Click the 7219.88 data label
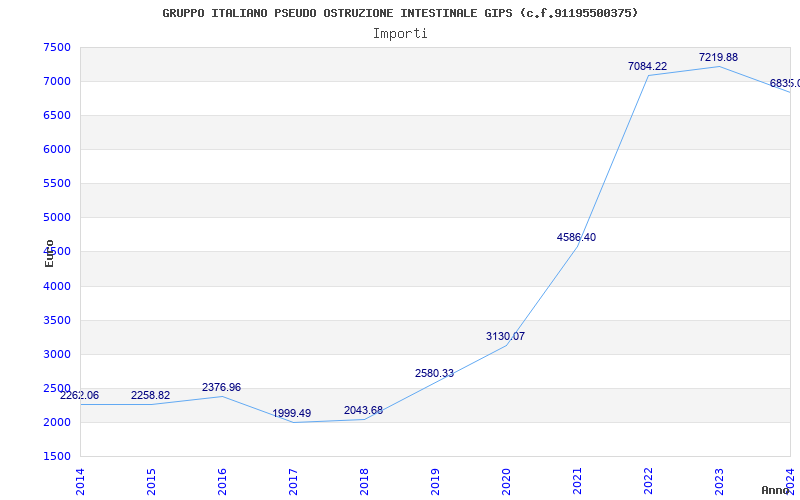This screenshot has height=500, width=800. point(718,57)
